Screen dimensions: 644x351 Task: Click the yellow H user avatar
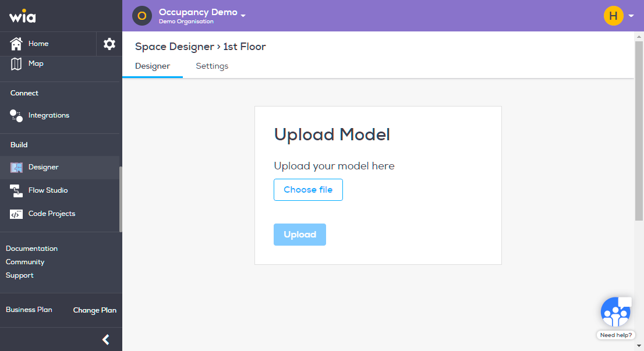[x=613, y=16]
